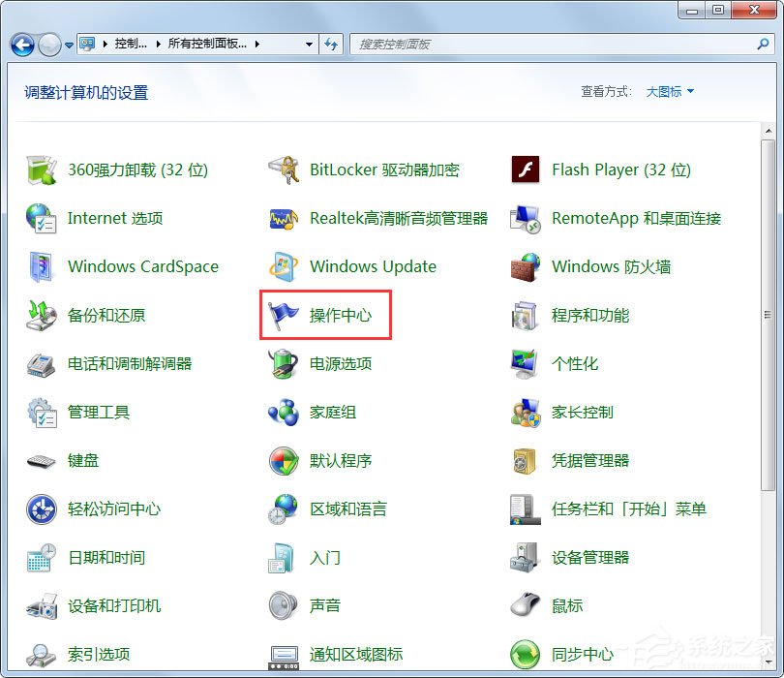784x678 pixels.
Task: Open Windows Update
Action: pyautogui.click(x=374, y=266)
